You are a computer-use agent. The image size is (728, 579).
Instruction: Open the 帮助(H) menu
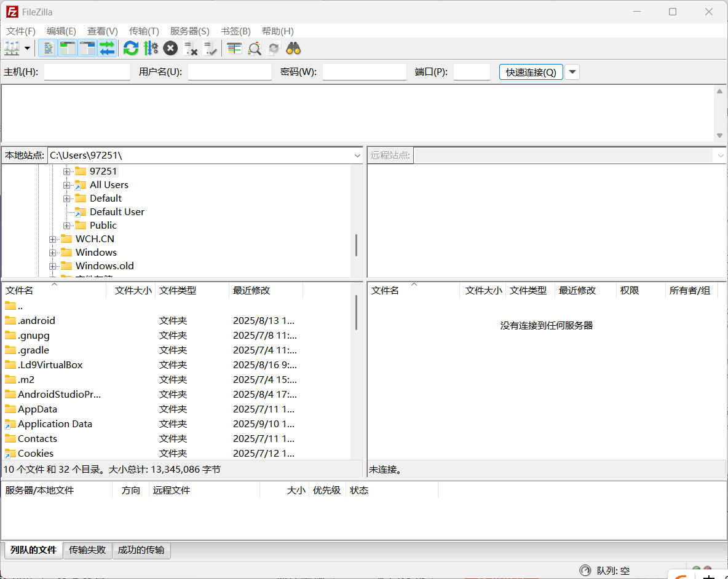(278, 31)
